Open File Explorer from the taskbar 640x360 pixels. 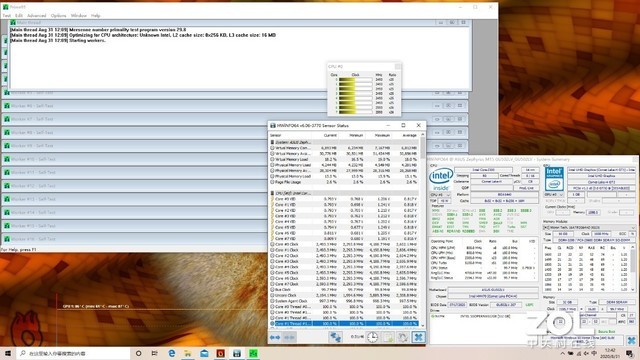point(188,353)
